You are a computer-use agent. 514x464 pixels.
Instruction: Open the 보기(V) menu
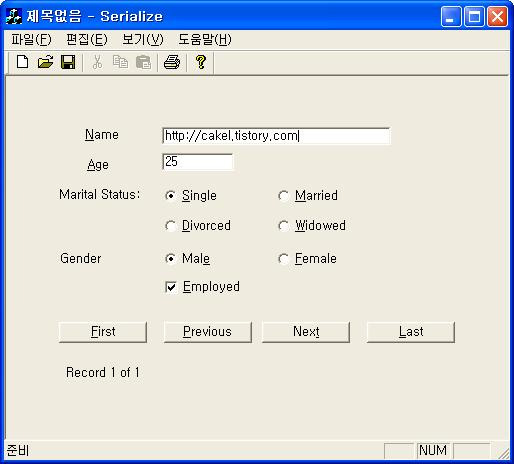point(143,40)
